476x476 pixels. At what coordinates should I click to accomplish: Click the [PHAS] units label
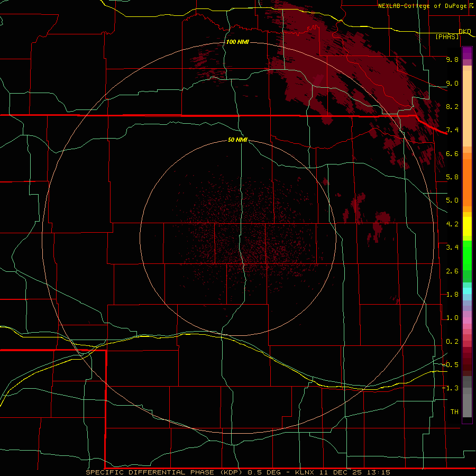[x=447, y=37]
